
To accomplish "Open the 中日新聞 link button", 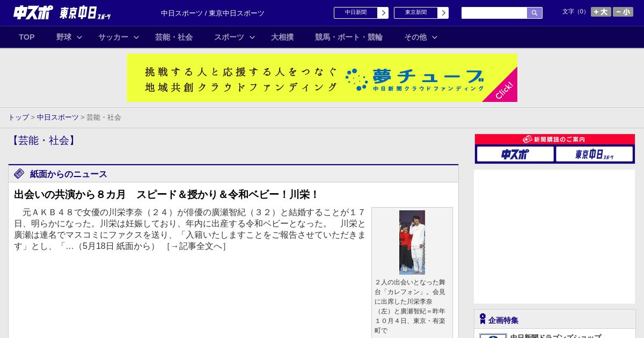I will coord(356,13).
